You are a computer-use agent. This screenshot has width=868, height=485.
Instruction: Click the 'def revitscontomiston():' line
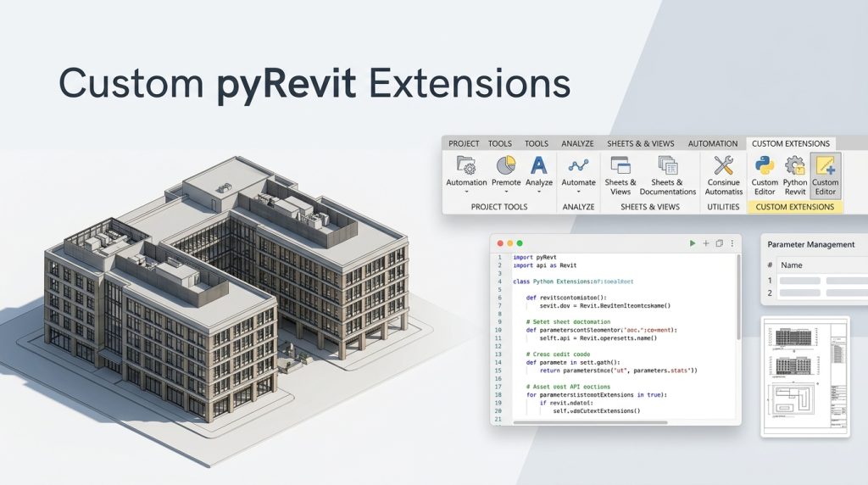(x=566, y=298)
